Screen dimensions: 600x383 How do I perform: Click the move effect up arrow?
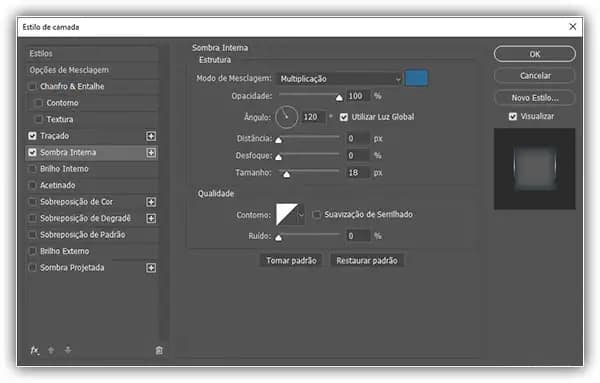[x=51, y=350]
